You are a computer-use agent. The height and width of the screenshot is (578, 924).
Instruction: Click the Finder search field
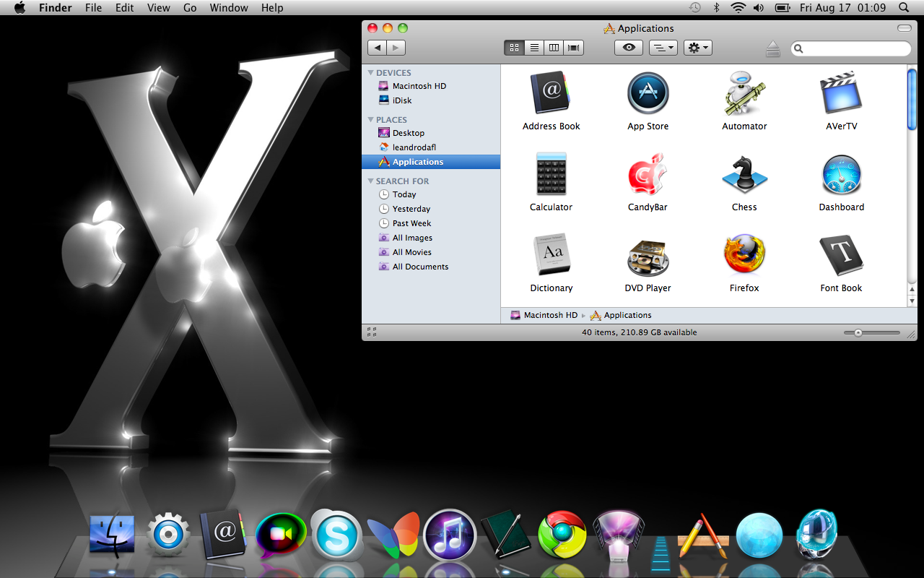851,48
